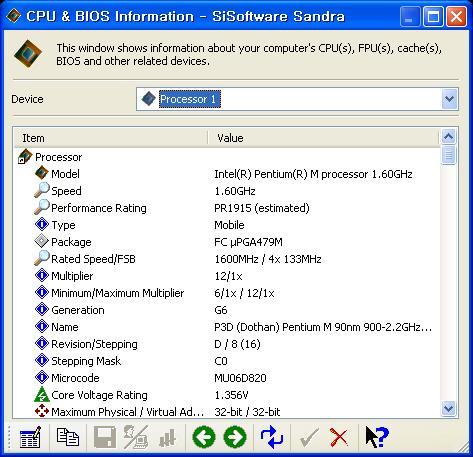
Task: Click info icon beside Revision/Stepping row
Action: coord(42,343)
